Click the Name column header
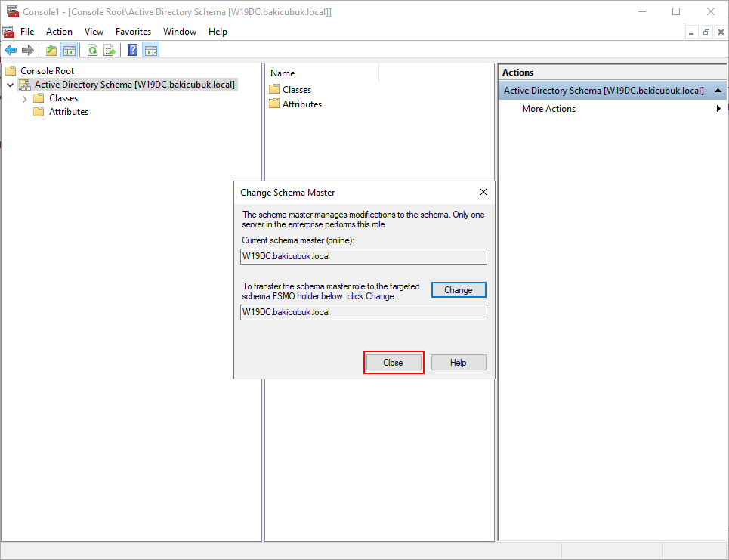 point(323,73)
